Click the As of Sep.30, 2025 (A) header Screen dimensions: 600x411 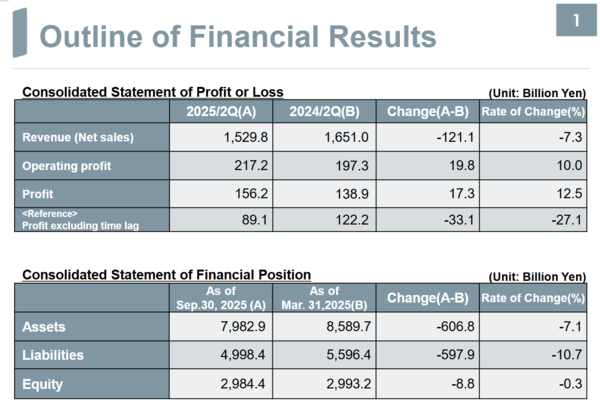click(x=221, y=297)
